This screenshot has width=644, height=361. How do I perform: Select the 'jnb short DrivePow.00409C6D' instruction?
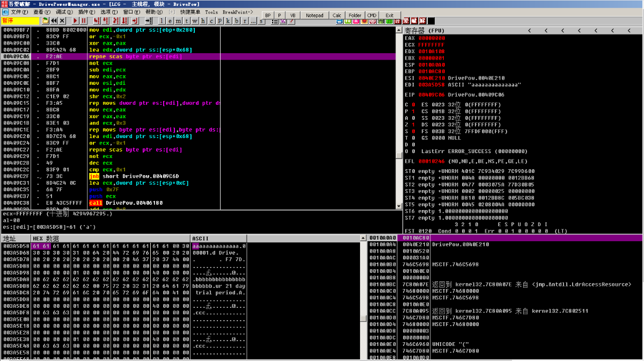click(x=134, y=176)
